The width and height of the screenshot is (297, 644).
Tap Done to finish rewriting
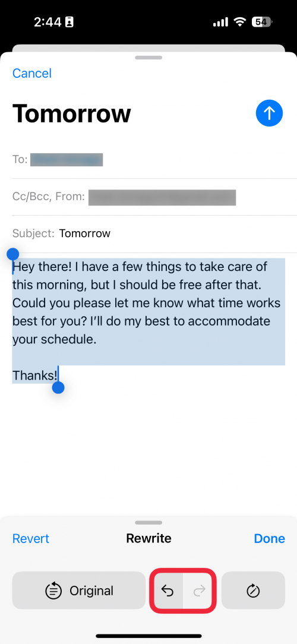tap(270, 538)
